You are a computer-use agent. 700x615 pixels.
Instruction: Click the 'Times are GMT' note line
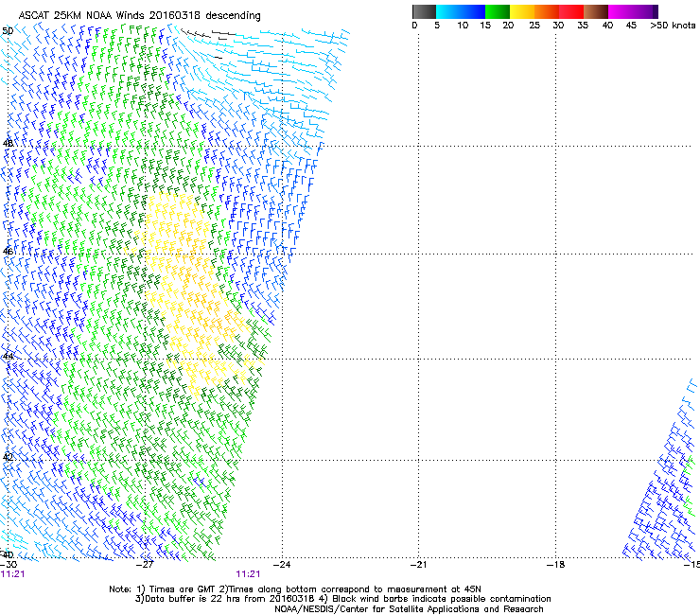295,589
